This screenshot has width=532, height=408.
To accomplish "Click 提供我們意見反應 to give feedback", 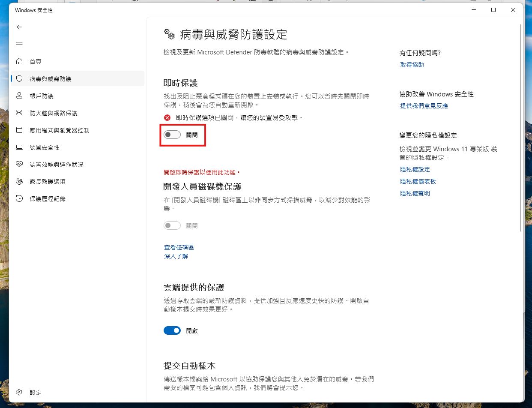I will pyautogui.click(x=423, y=106).
